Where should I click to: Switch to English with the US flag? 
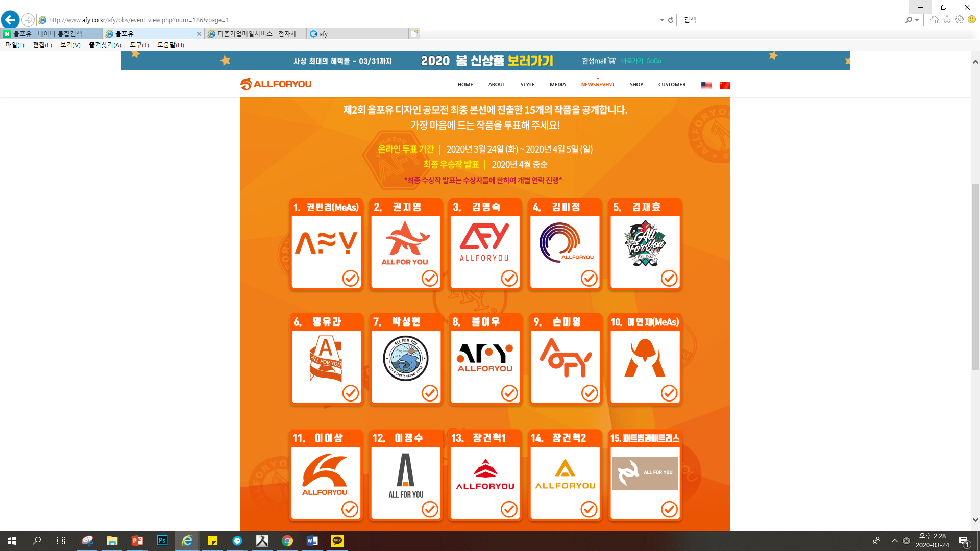click(x=706, y=85)
